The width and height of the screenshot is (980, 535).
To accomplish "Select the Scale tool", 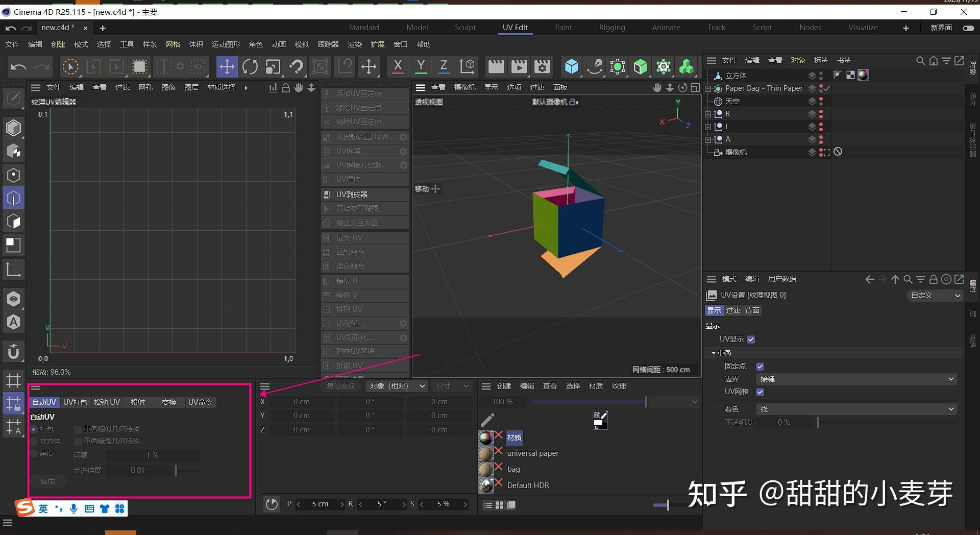I will tap(273, 66).
